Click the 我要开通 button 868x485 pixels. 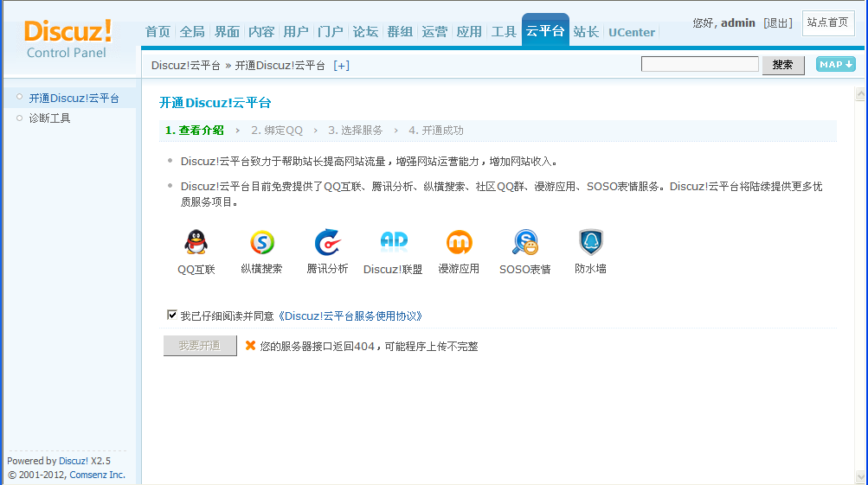(x=200, y=346)
